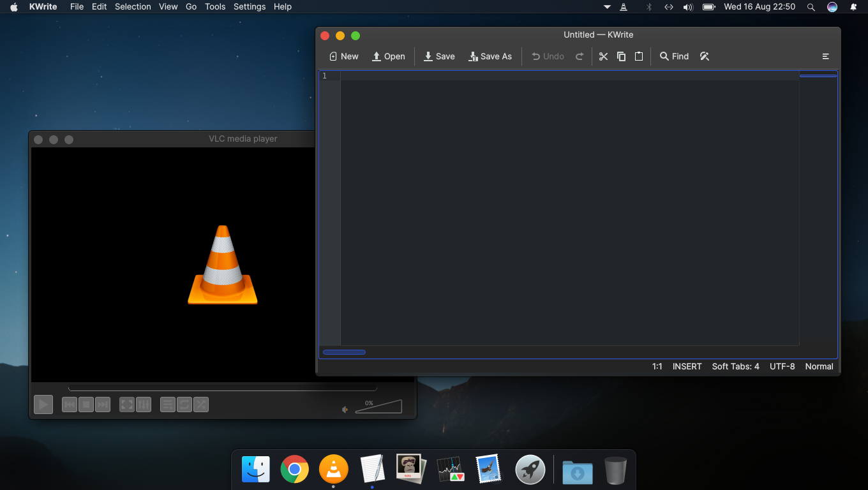Click Save As in KWrite toolbar
The width and height of the screenshot is (868, 490).
click(x=490, y=56)
